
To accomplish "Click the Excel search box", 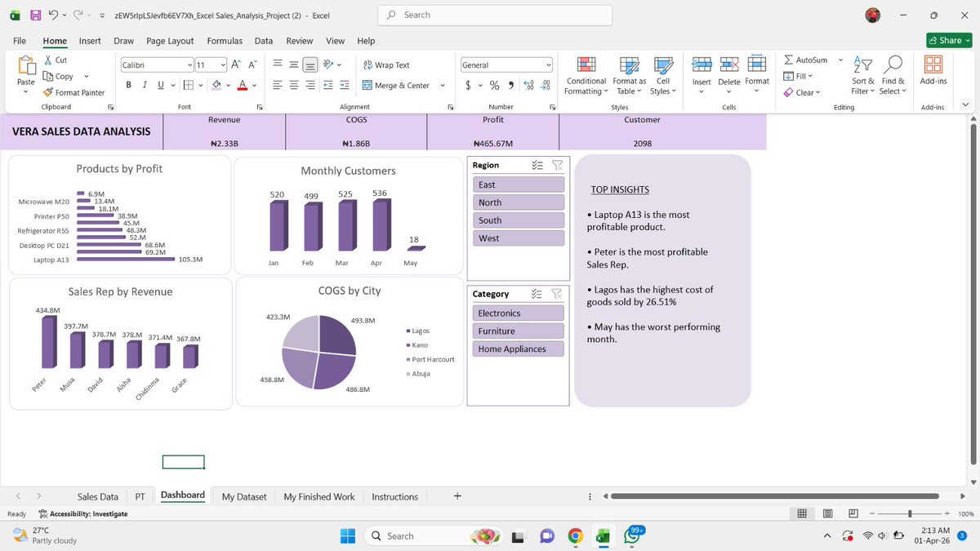I will click(x=496, y=15).
